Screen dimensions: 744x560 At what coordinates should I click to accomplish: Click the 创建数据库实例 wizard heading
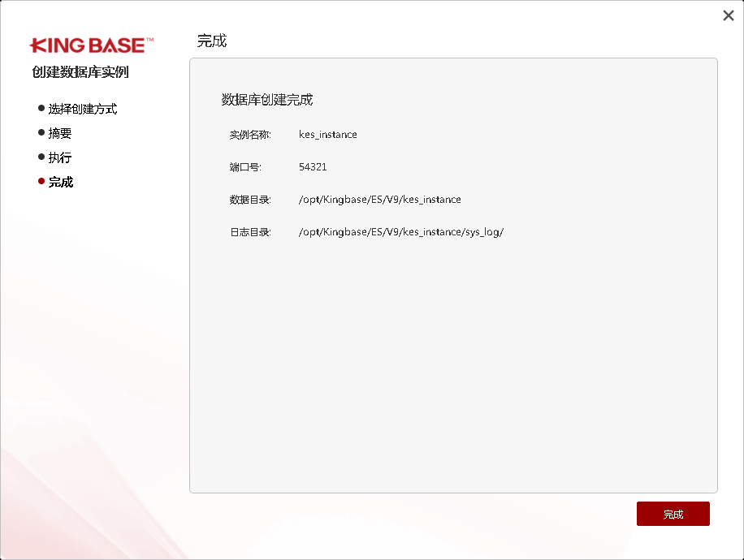click(81, 72)
